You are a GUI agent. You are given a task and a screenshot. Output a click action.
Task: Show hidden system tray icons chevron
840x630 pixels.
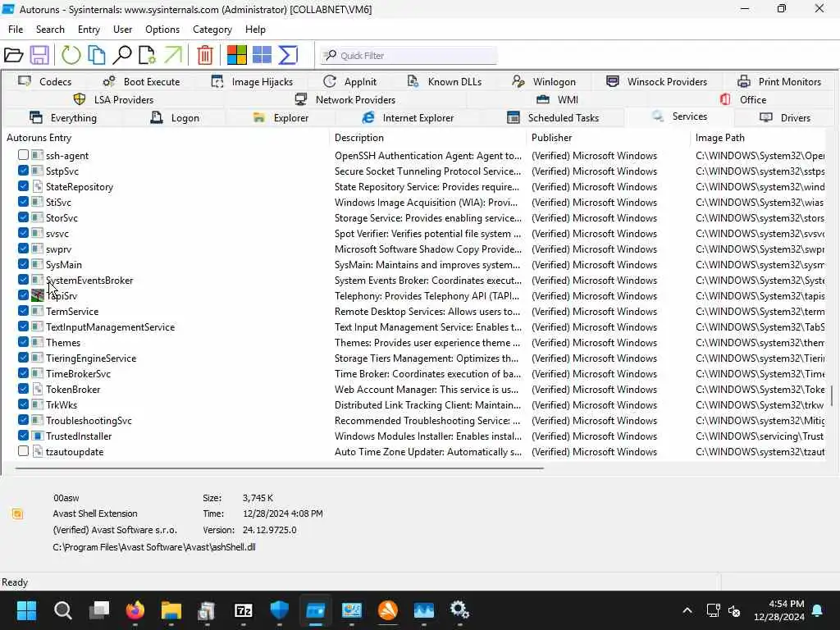[x=687, y=610]
